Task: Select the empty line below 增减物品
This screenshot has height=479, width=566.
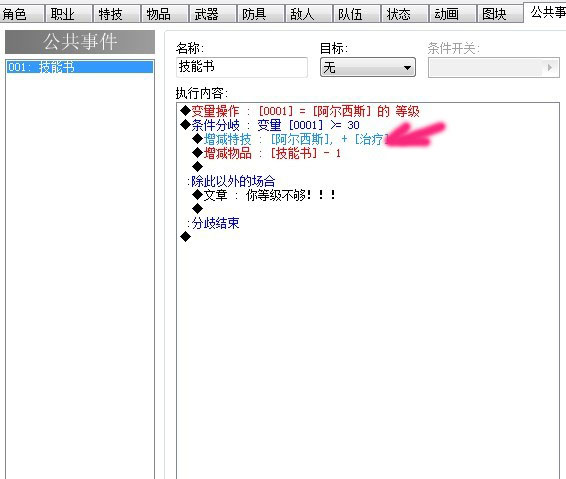Action: click(x=197, y=167)
